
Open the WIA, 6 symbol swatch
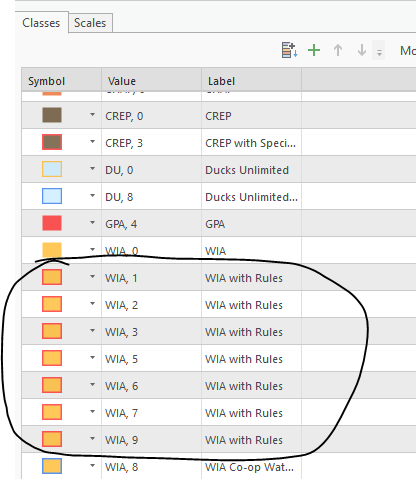point(52,385)
